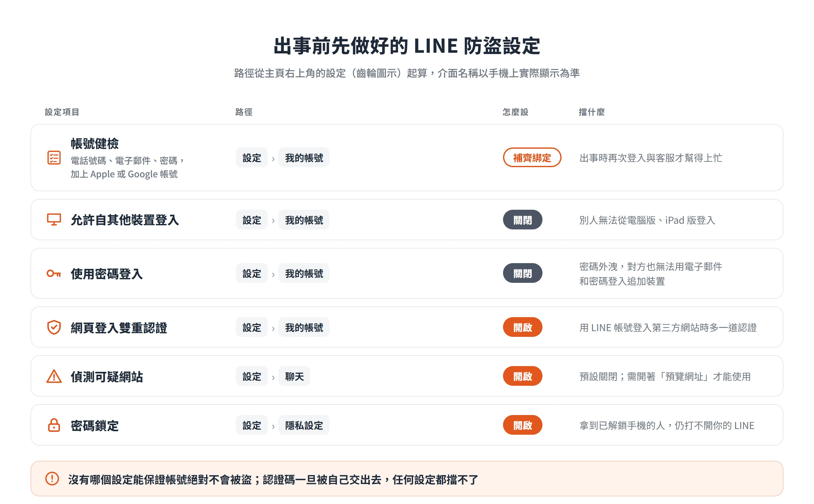Click the 關閉 pill in 使用密碼登入 row
The image size is (814, 504).
(522, 273)
